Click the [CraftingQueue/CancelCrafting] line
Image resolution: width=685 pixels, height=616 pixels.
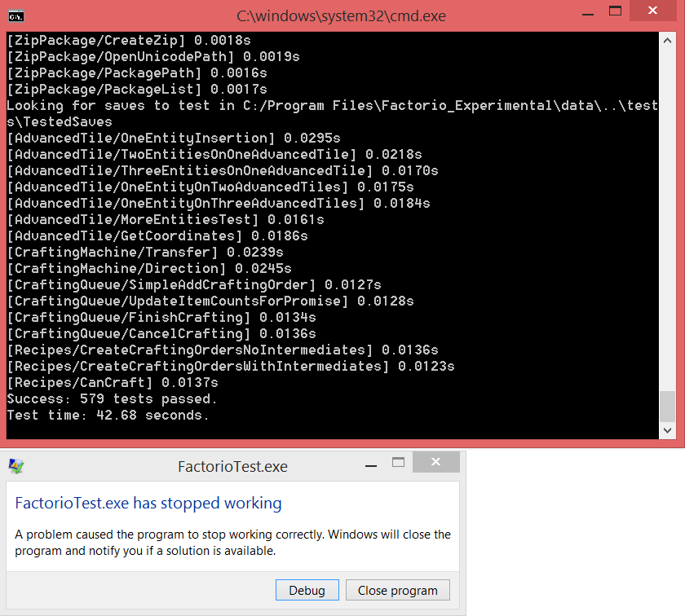pyautogui.click(x=161, y=333)
